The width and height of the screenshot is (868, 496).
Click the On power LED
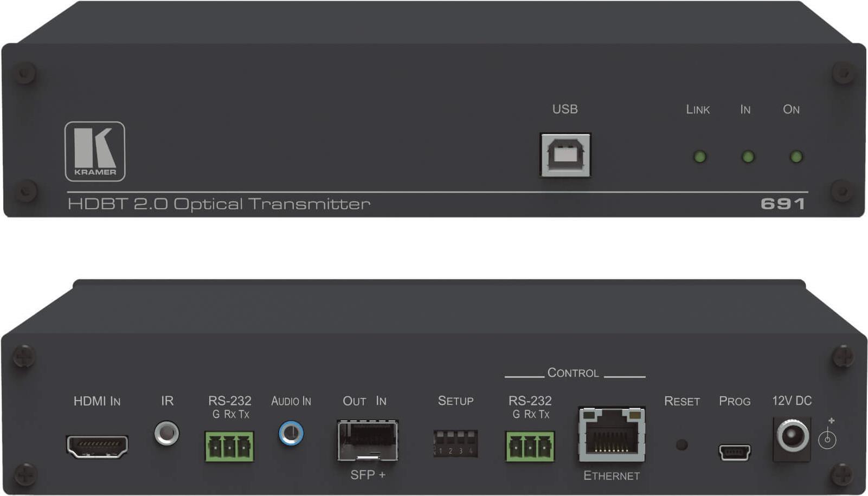tap(796, 157)
